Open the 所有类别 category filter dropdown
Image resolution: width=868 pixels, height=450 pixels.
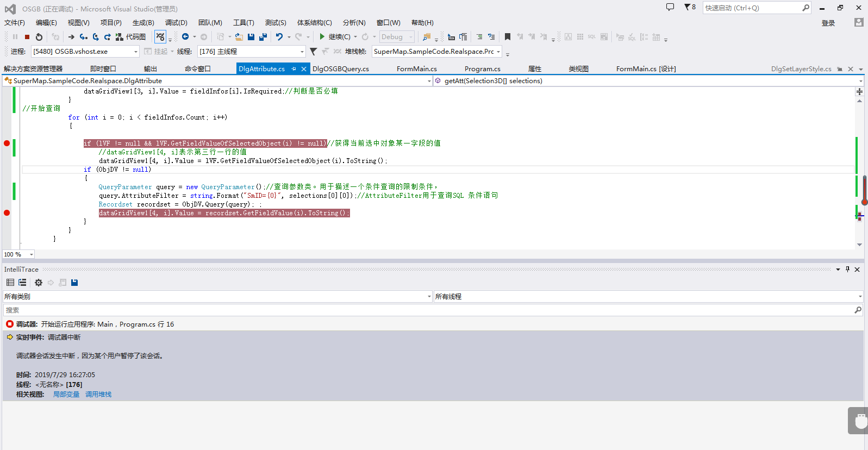pos(217,297)
